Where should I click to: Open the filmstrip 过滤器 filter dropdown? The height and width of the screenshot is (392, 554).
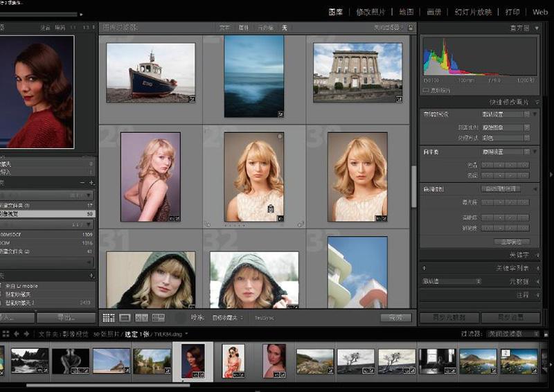[514, 334]
